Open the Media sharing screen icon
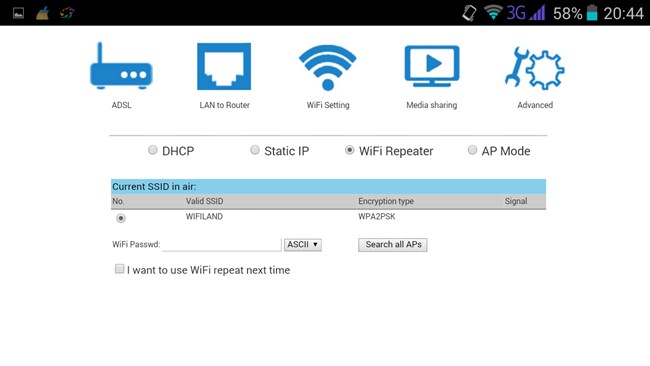This screenshot has height=366, width=650. point(432,66)
